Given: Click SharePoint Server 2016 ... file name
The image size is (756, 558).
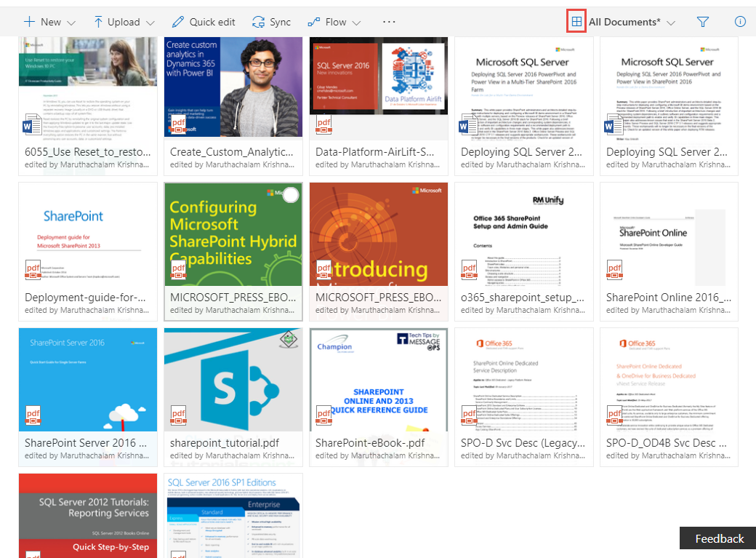Looking at the screenshot, I should 86,442.
